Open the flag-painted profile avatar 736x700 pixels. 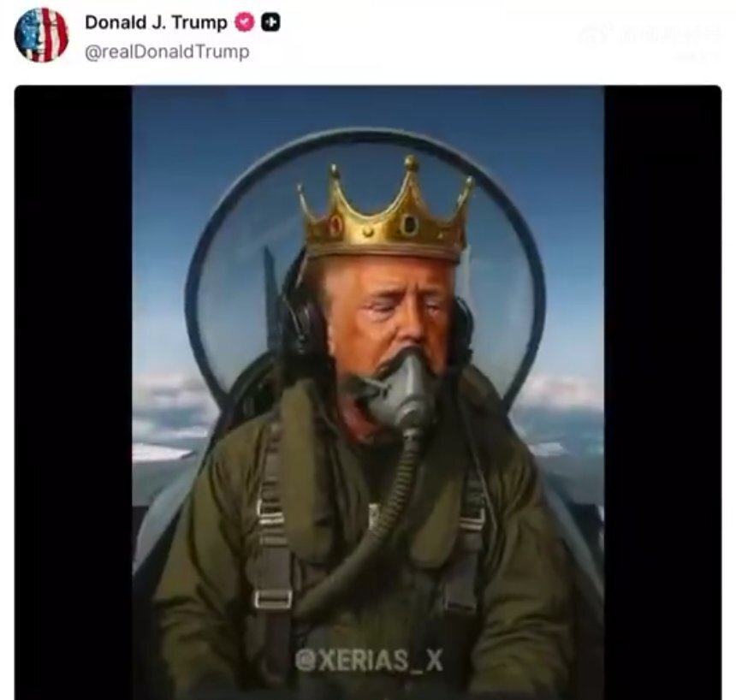point(41,35)
